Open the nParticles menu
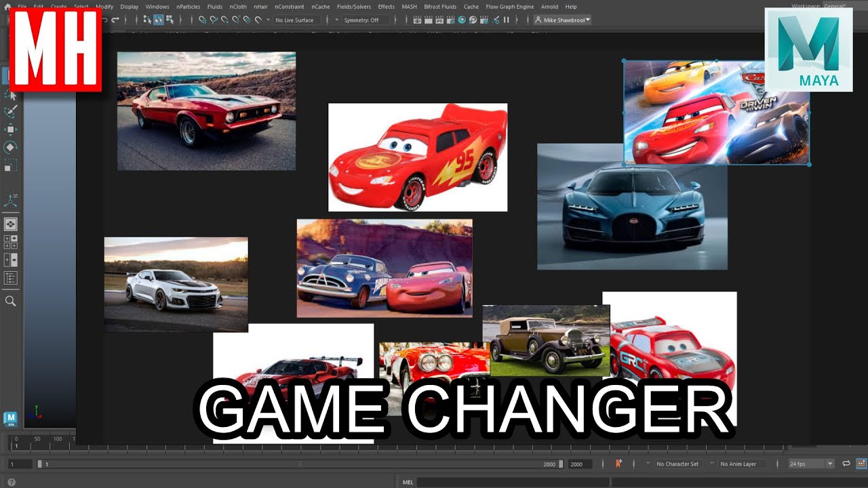This screenshot has width=868, height=488. (188, 7)
